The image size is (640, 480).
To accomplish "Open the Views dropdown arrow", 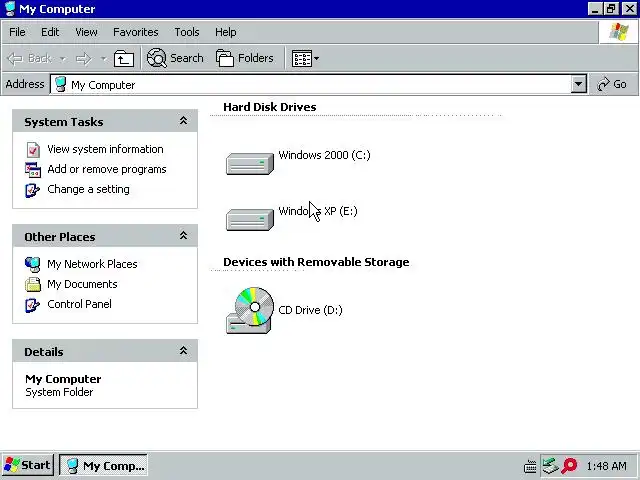I will pos(317,59).
